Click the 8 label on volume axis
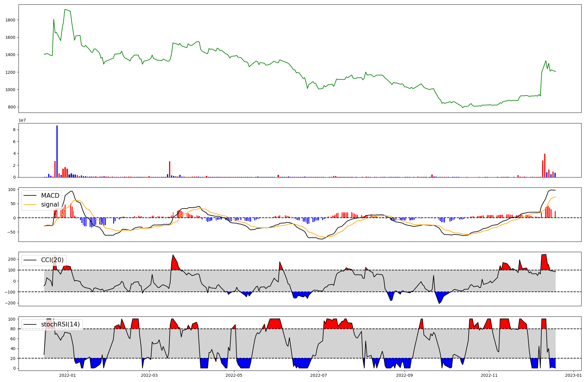The image size is (588, 382). [x=14, y=130]
